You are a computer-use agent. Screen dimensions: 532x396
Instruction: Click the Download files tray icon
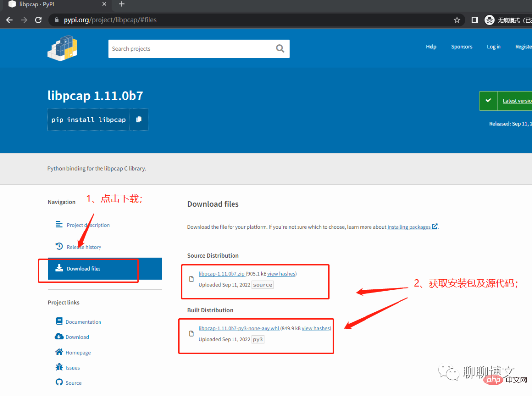click(x=59, y=268)
